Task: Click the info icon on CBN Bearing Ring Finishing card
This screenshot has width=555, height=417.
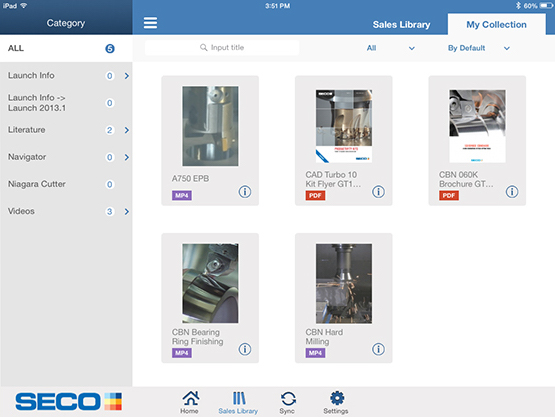Action: 245,349
